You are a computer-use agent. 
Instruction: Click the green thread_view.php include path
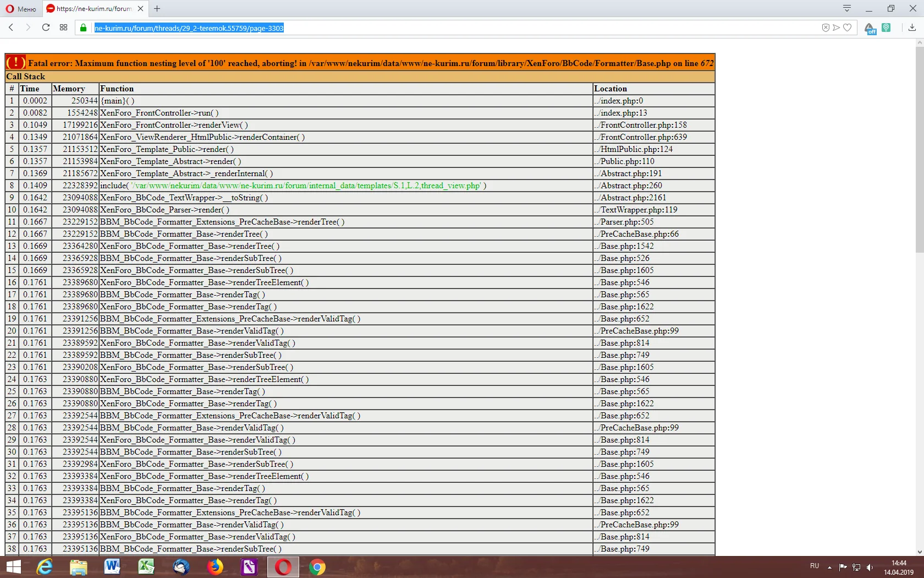306,186
